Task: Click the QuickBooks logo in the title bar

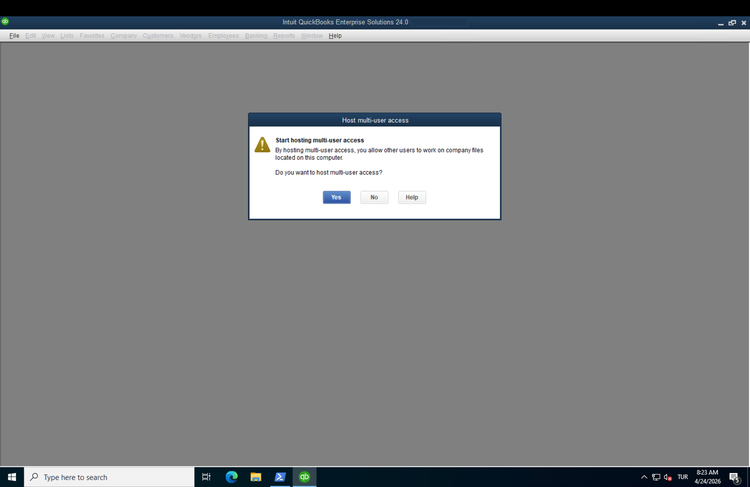Action: click(x=5, y=21)
